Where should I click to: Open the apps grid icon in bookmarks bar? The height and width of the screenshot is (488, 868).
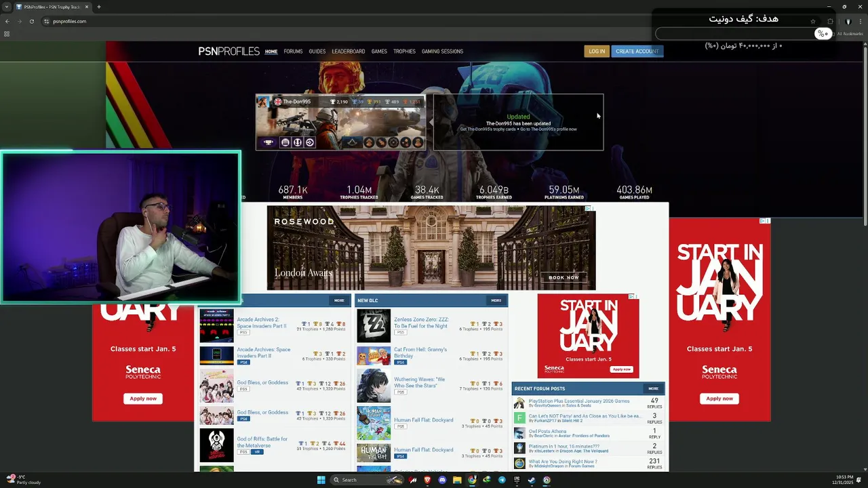tap(7, 34)
